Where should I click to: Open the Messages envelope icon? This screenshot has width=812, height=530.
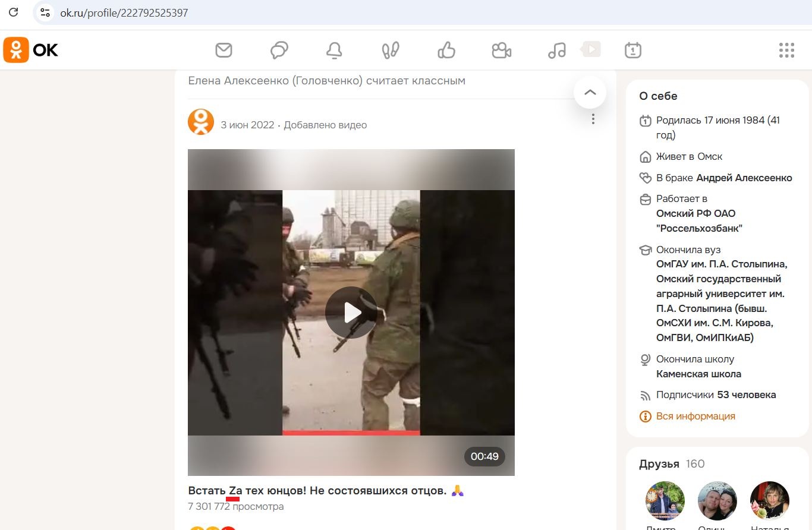pyautogui.click(x=224, y=51)
